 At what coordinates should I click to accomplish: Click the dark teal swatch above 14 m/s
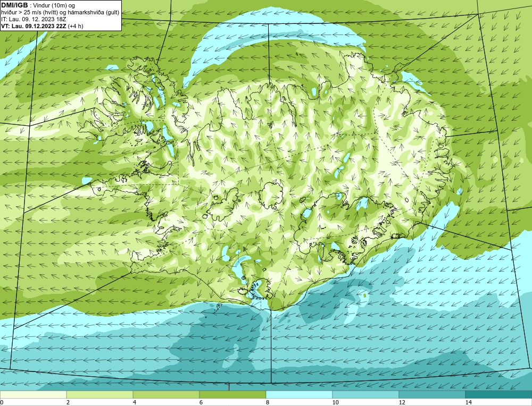[498, 394]
